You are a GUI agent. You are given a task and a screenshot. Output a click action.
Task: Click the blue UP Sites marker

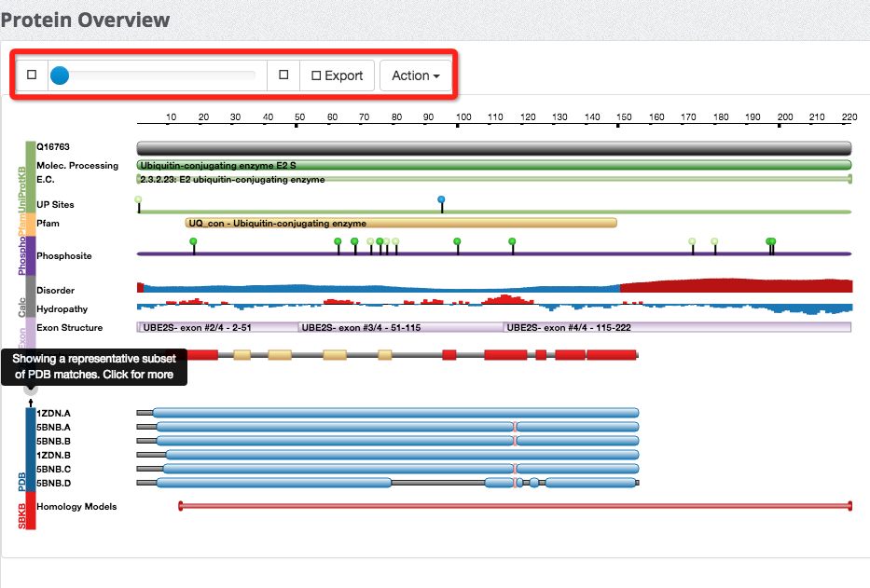[441, 199]
